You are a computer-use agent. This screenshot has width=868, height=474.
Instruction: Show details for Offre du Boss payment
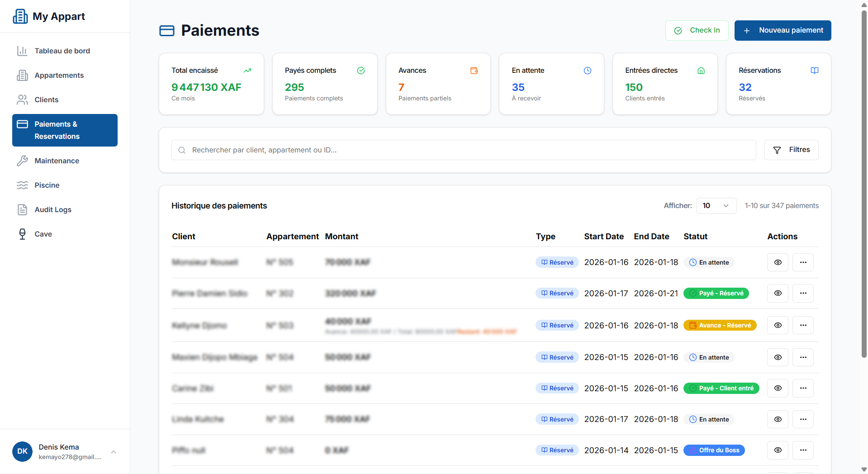(777, 450)
